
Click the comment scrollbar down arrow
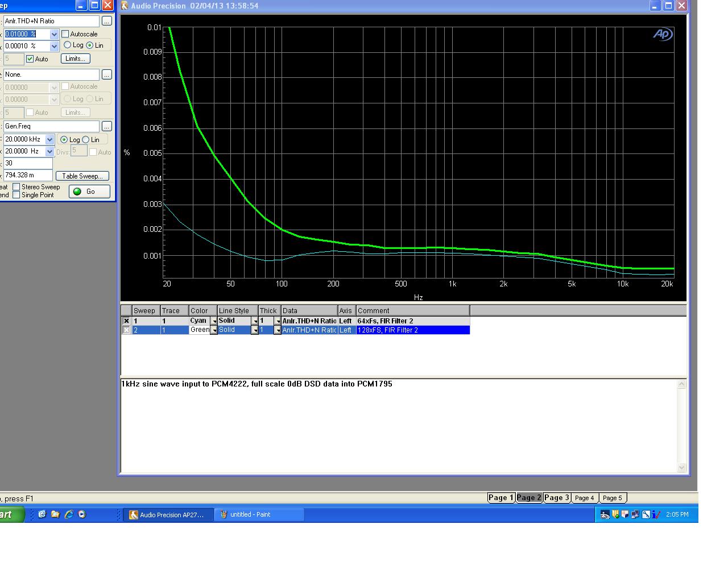[x=682, y=467]
